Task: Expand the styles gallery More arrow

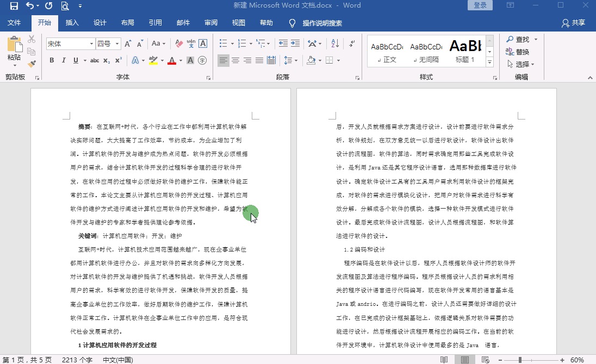Action: pos(489,62)
